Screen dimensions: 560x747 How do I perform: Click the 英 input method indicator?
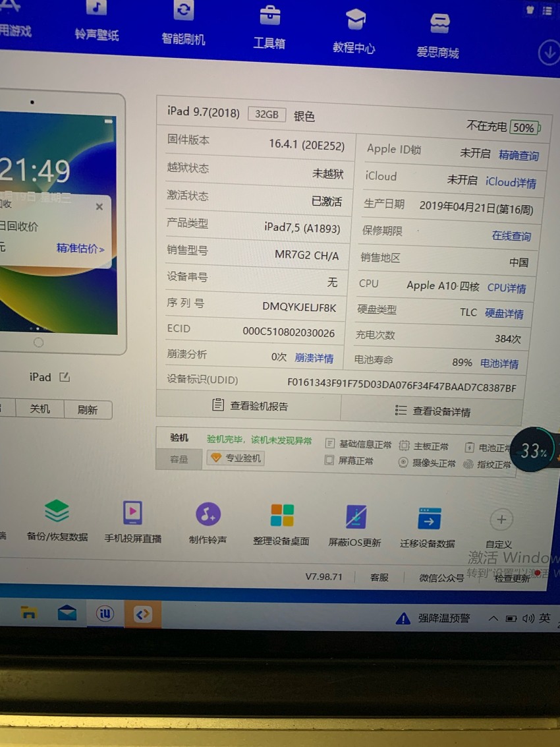click(544, 618)
